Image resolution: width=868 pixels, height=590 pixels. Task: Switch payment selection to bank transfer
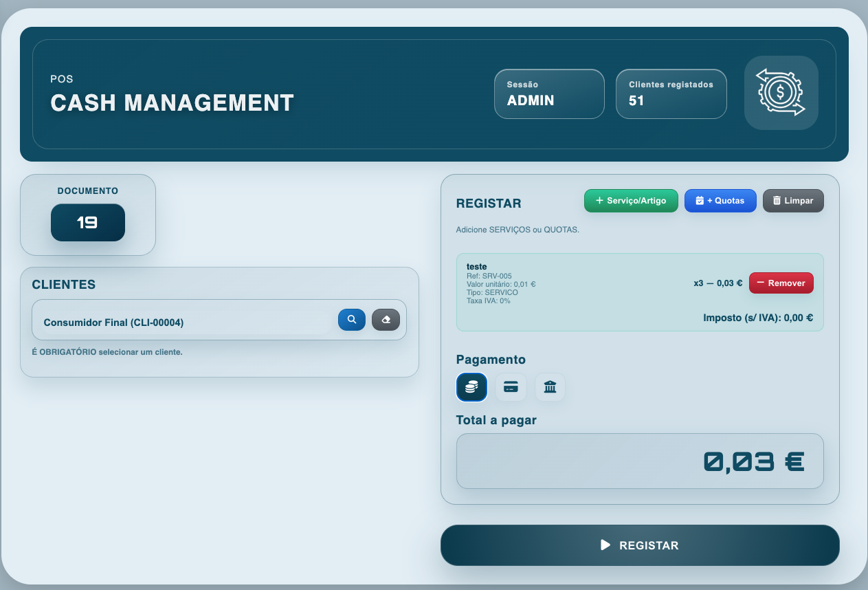pyautogui.click(x=550, y=387)
